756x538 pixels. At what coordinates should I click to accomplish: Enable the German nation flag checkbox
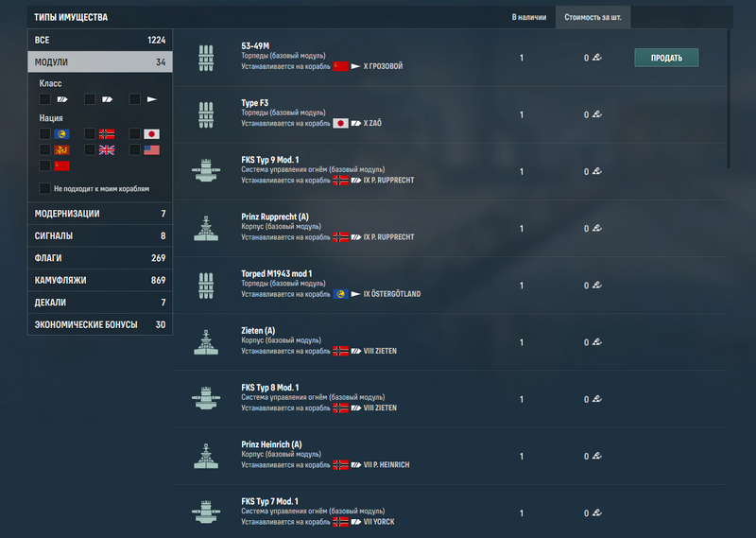coord(90,133)
